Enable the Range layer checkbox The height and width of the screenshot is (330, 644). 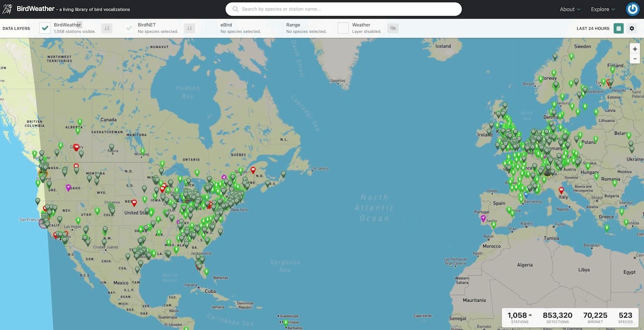[x=278, y=28]
